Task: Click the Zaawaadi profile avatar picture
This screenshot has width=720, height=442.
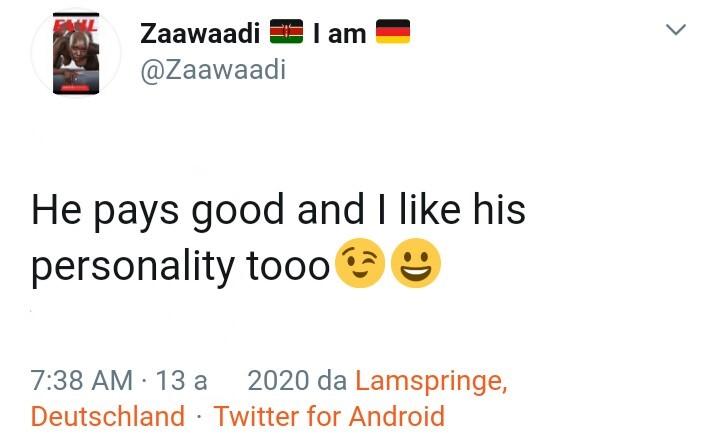Action: pos(76,55)
